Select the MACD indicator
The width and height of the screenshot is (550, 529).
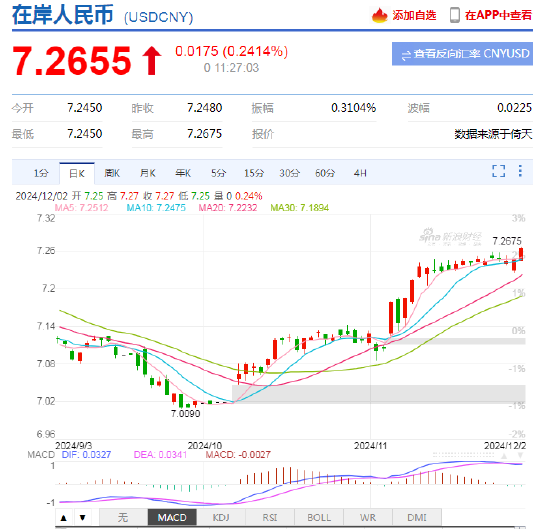[172, 517]
